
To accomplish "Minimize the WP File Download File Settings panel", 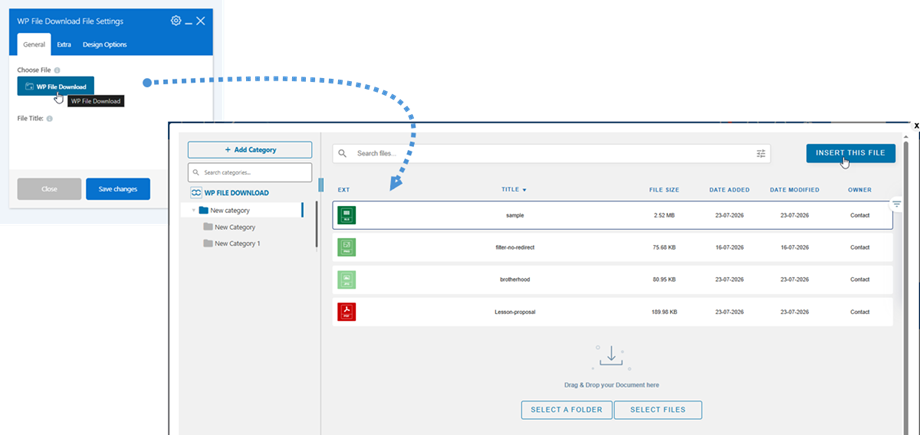I will [x=188, y=23].
